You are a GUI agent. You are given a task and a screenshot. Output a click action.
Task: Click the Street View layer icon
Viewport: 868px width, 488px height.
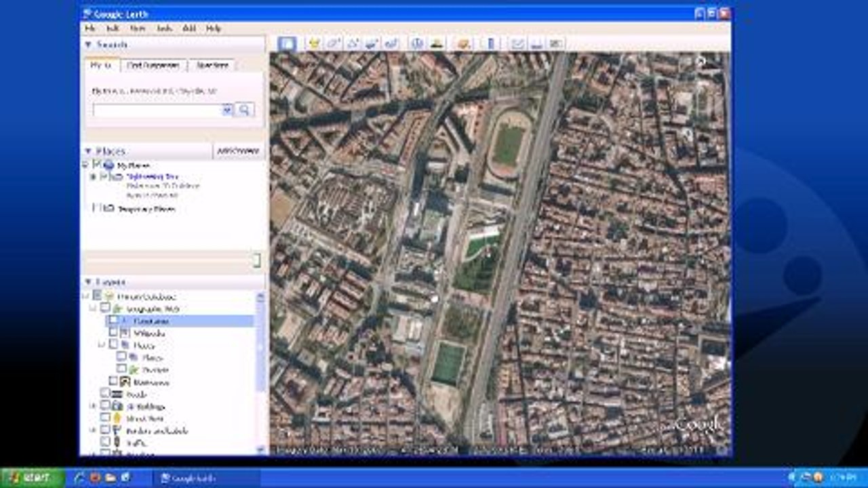118,419
